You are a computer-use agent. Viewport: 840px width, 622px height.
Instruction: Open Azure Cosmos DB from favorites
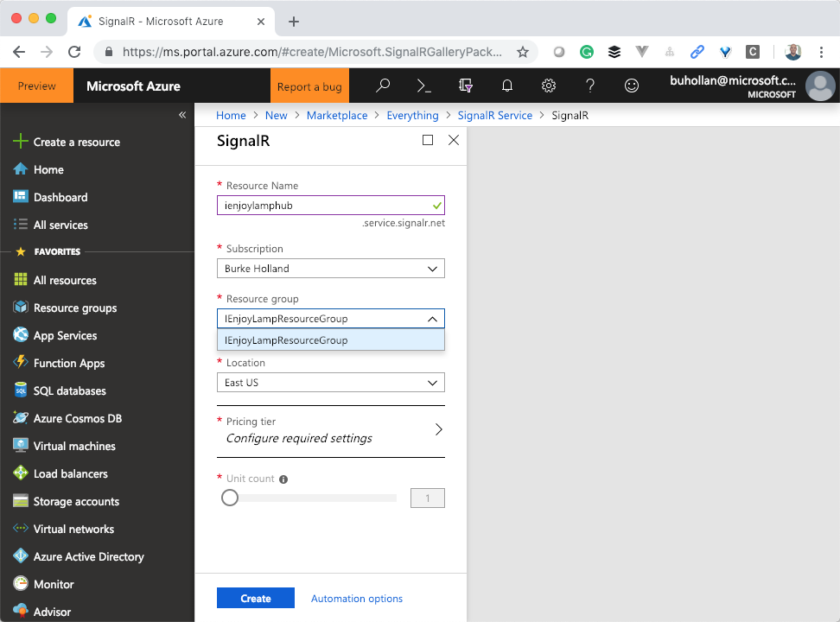[77, 419]
